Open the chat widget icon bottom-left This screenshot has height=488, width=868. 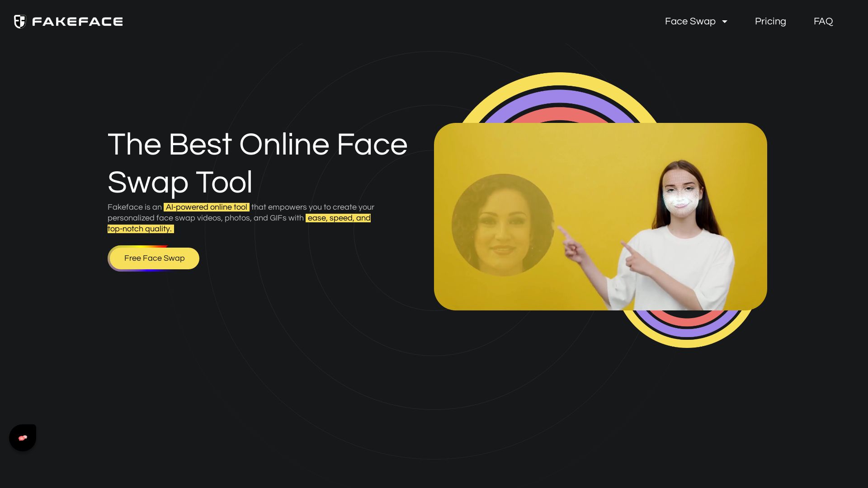23,437
